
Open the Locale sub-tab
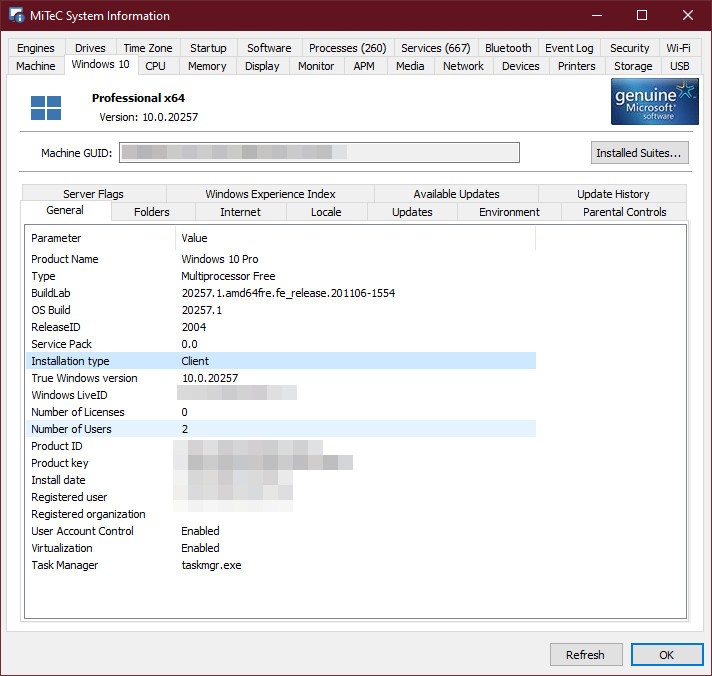[x=326, y=212]
